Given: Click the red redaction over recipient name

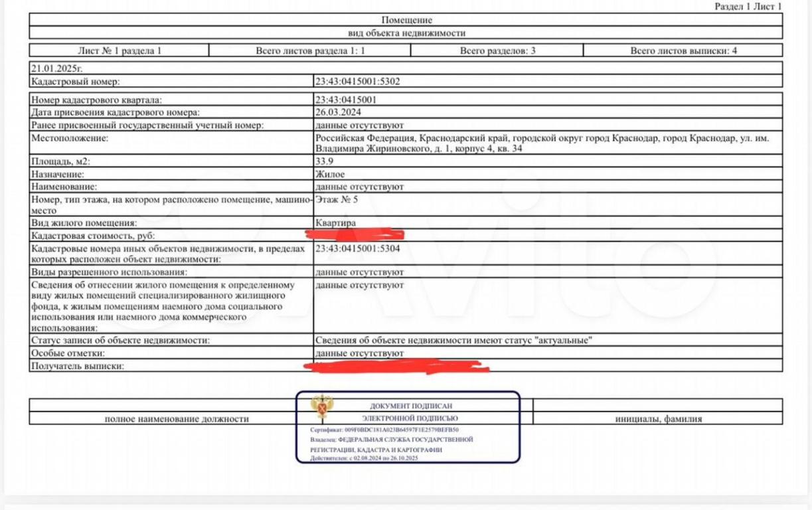Looking at the screenshot, I should tap(395, 365).
